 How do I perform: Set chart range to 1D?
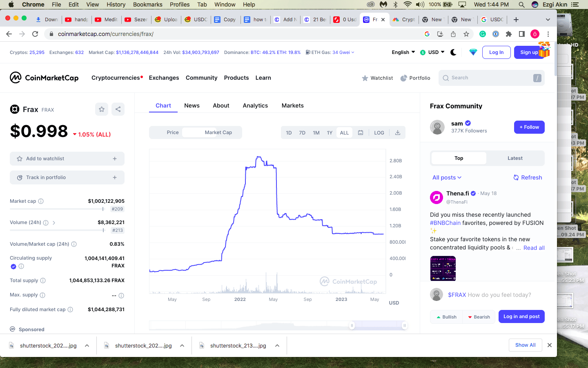pos(289,132)
